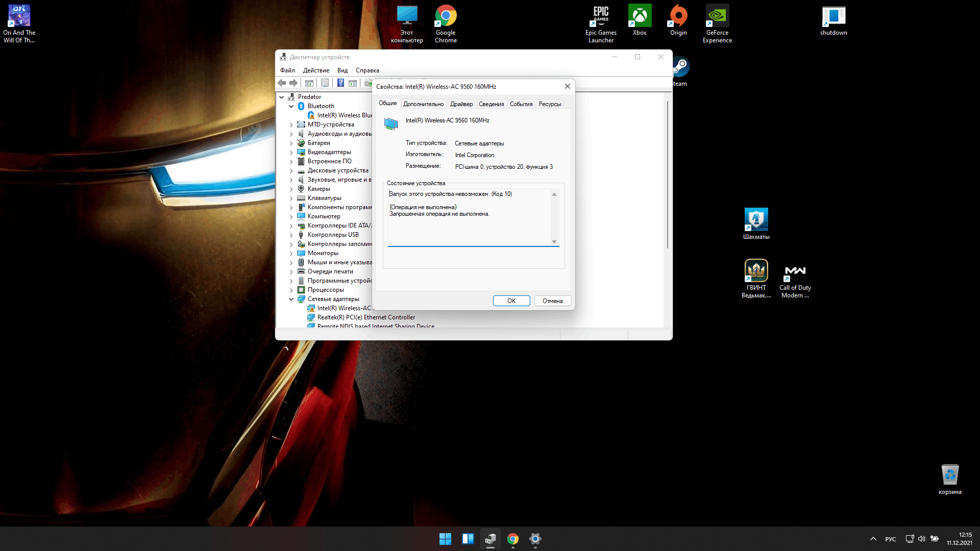
Task: Click back navigation arrow in Device Manager
Action: click(281, 82)
